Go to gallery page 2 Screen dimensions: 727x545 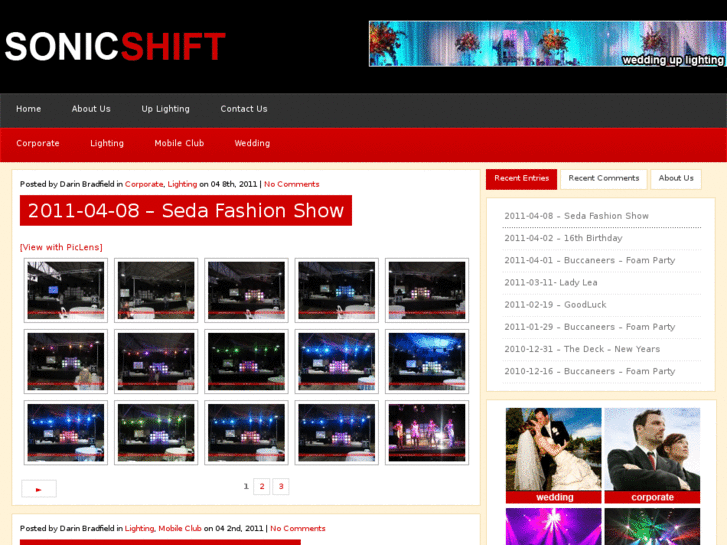(262, 487)
